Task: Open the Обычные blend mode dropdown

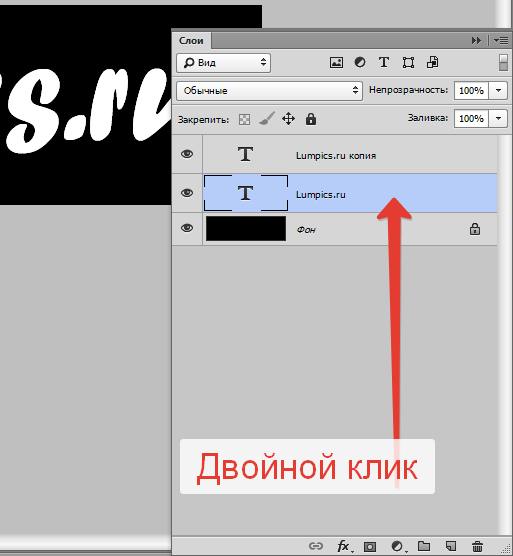Action: click(269, 91)
